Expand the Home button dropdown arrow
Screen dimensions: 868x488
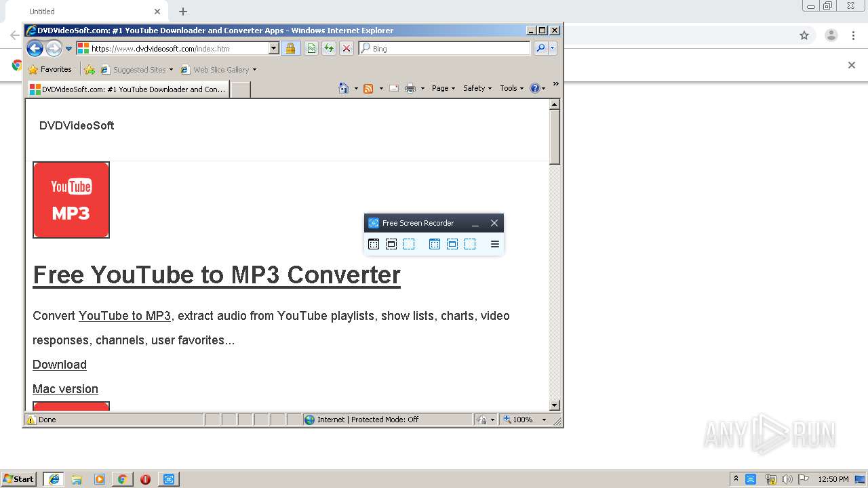pos(356,88)
